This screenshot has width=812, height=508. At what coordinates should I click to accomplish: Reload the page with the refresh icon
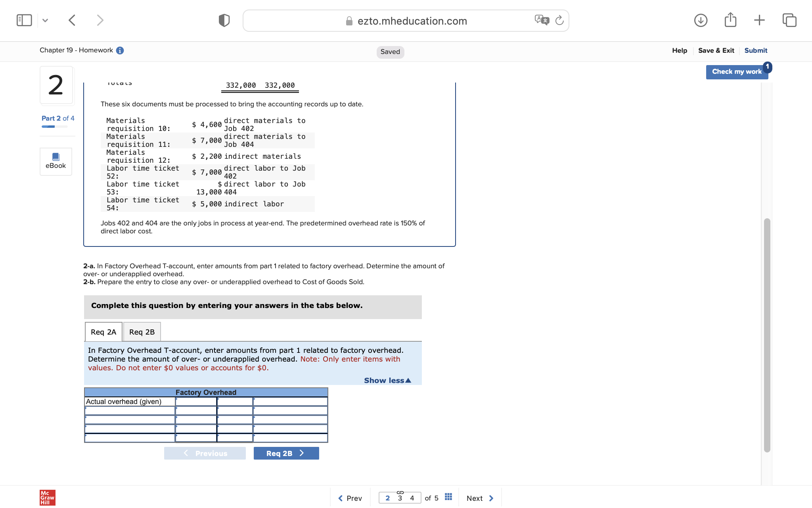[x=559, y=21]
